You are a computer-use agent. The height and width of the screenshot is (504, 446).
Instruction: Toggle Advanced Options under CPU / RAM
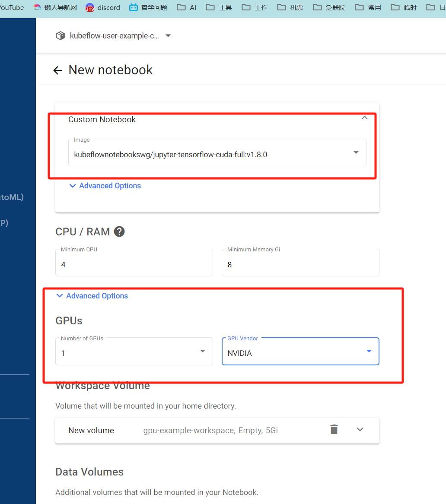pyautogui.click(x=92, y=296)
